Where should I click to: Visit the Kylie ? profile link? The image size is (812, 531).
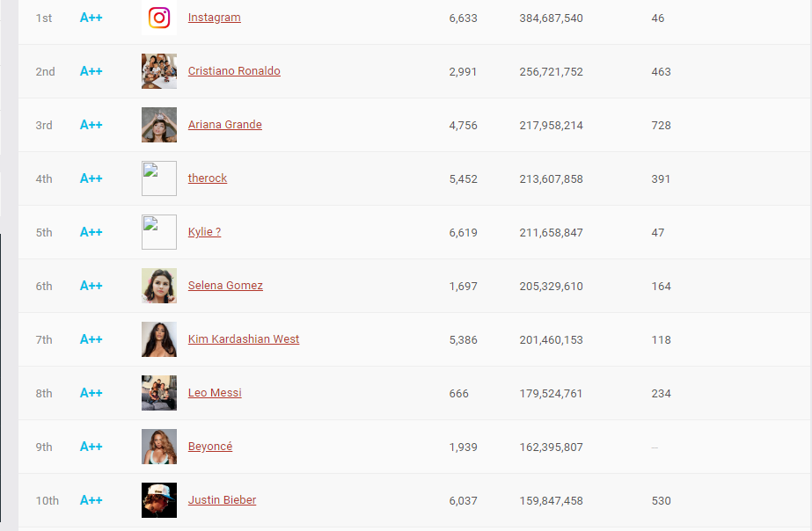click(204, 232)
